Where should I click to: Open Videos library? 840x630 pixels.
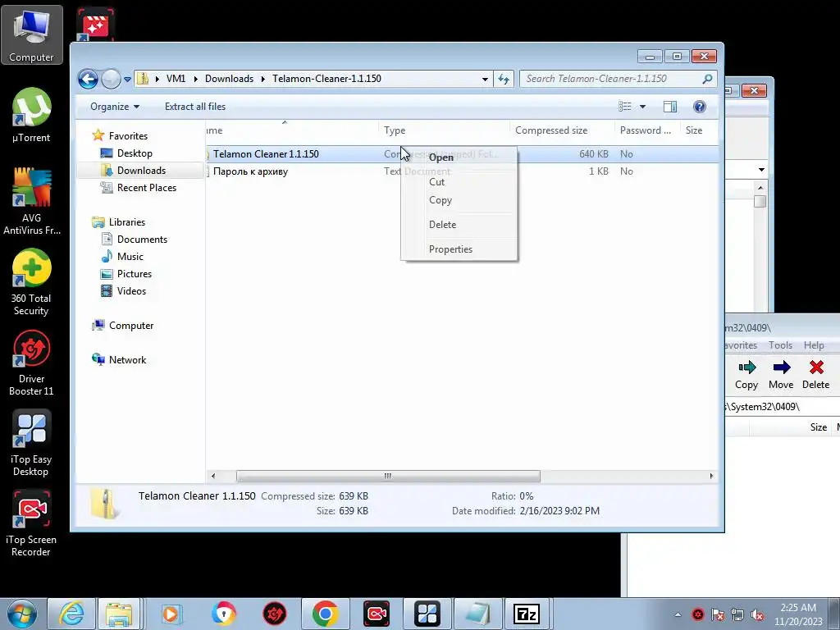(131, 291)
